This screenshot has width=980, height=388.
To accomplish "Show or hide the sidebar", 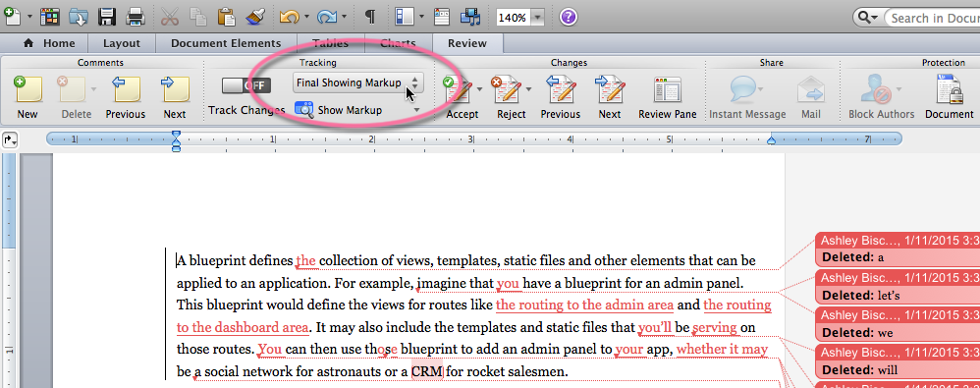I will click(x=405, y=17).
